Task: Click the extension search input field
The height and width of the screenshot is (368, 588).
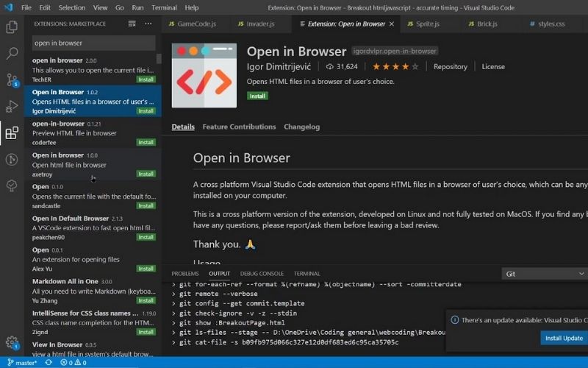Action: click(x=93, y=43)
